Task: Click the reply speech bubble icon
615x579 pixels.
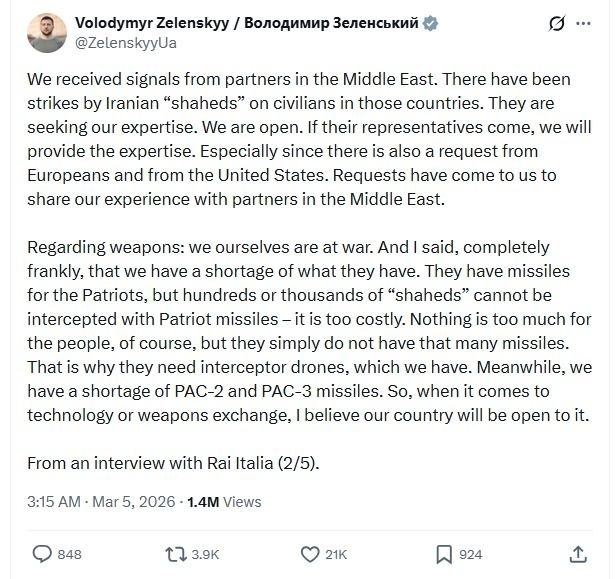Action: pyautogui.click(x=42, y=553)
